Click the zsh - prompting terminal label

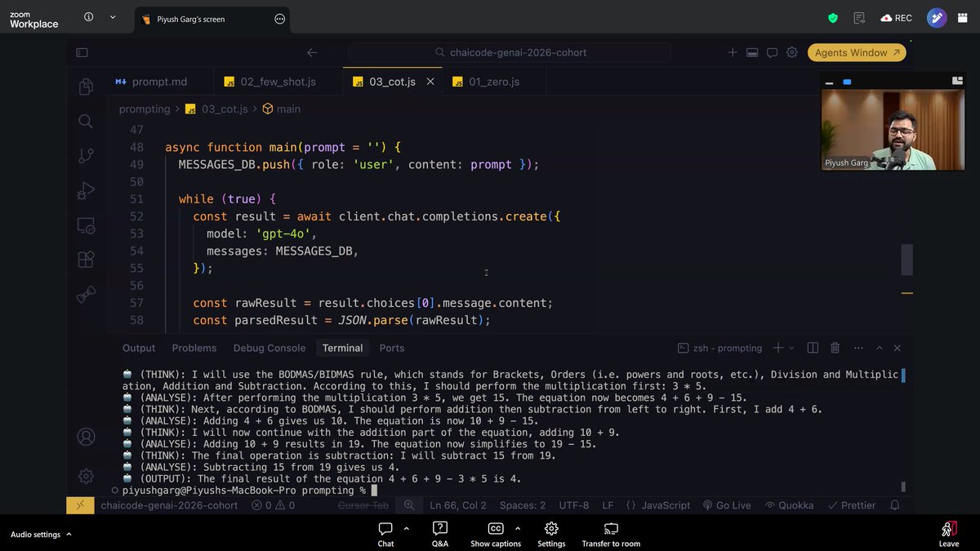[719, 348]
